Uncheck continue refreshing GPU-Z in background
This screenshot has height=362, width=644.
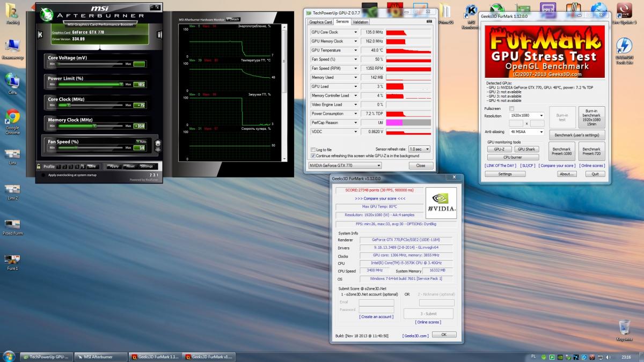tap(313, 156)
